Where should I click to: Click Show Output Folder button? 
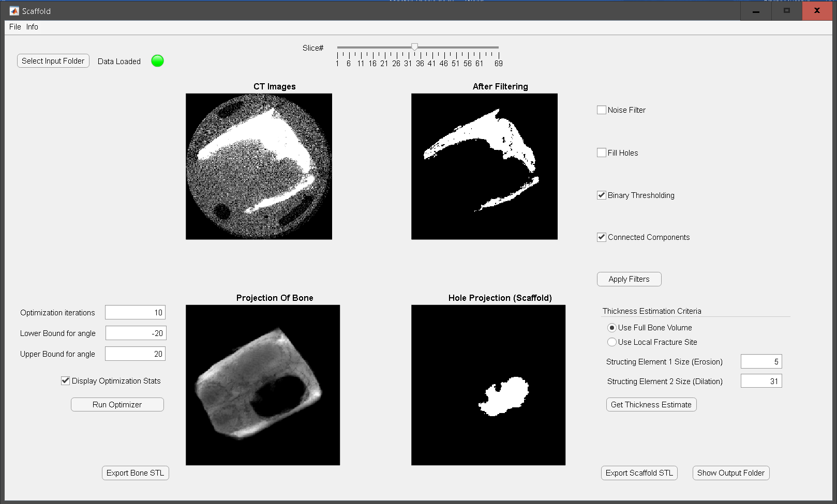pos(731,473)
